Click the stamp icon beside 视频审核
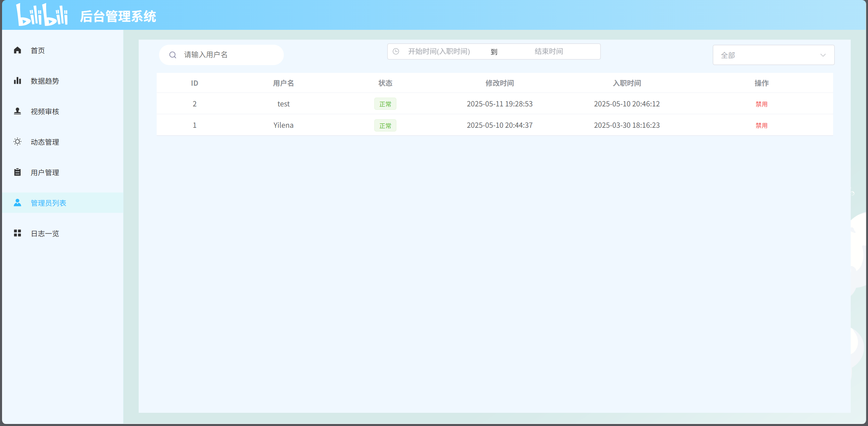Image resolution: width=868 pixels, height=426 pixels. (17, 111)
